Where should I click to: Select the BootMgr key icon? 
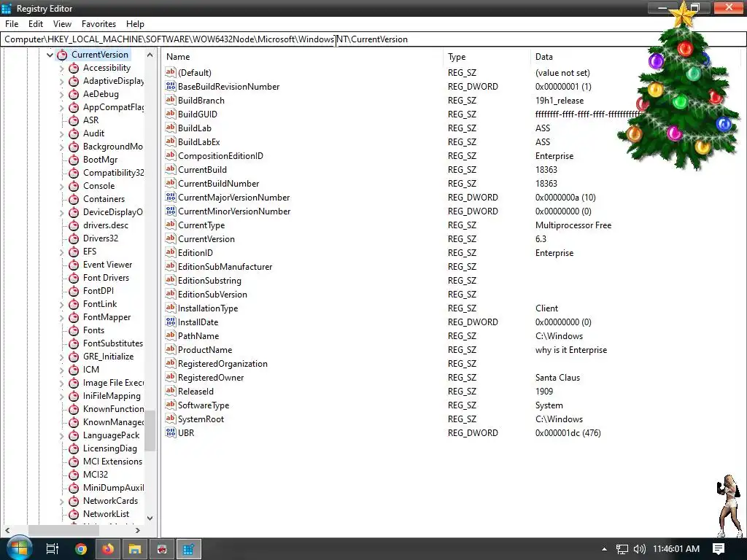click(x=74, y=160)
